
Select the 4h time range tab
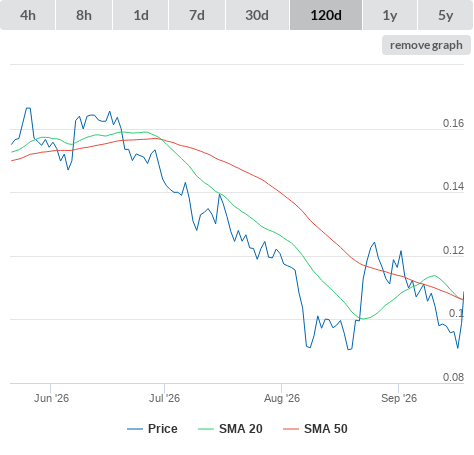28,15
